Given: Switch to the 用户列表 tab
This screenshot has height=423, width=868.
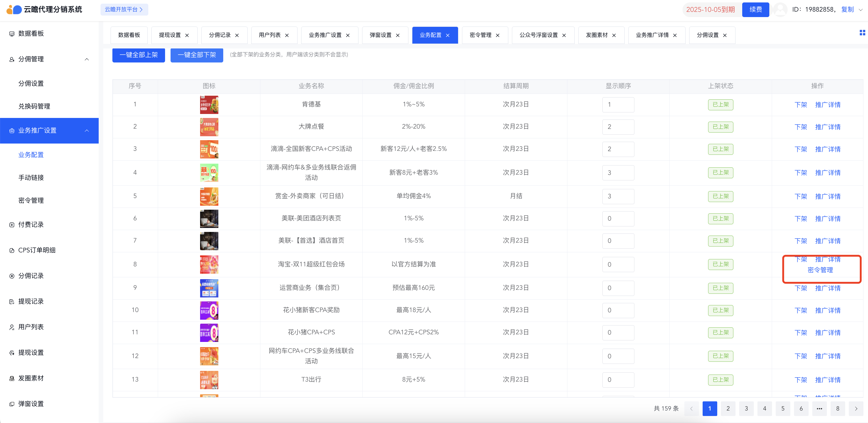Looking at the screenshot, I should (270, 35).
